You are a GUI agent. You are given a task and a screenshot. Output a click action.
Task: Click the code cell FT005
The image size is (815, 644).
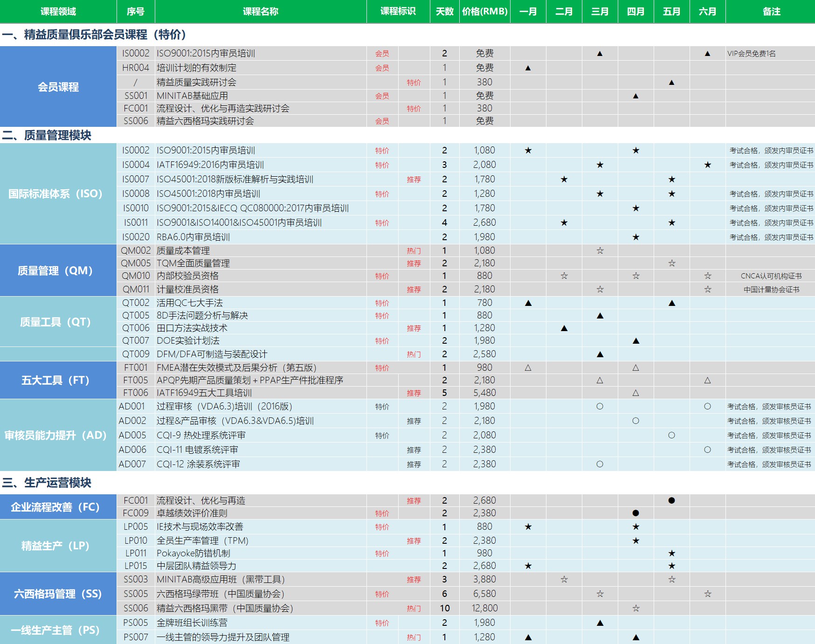pyautogui.click(x=136, y=380)
